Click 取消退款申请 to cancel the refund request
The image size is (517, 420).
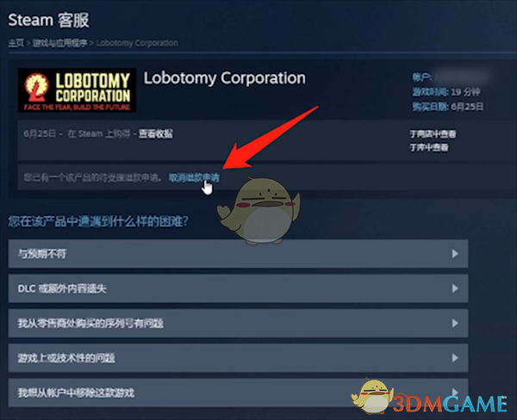(x=194, y=177)
